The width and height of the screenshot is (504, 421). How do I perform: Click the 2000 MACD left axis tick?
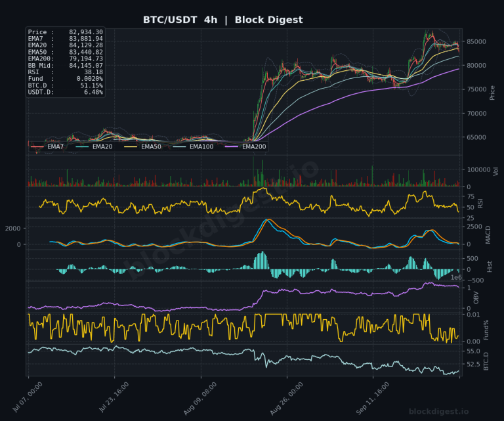12,229
